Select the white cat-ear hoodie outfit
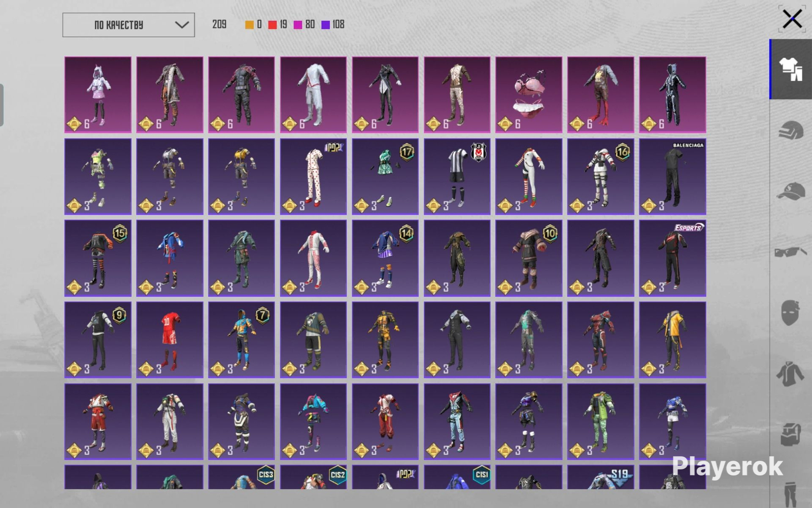The height and width of the screenshot is (508, 812). pyautogui.click(x=98, y=94)
